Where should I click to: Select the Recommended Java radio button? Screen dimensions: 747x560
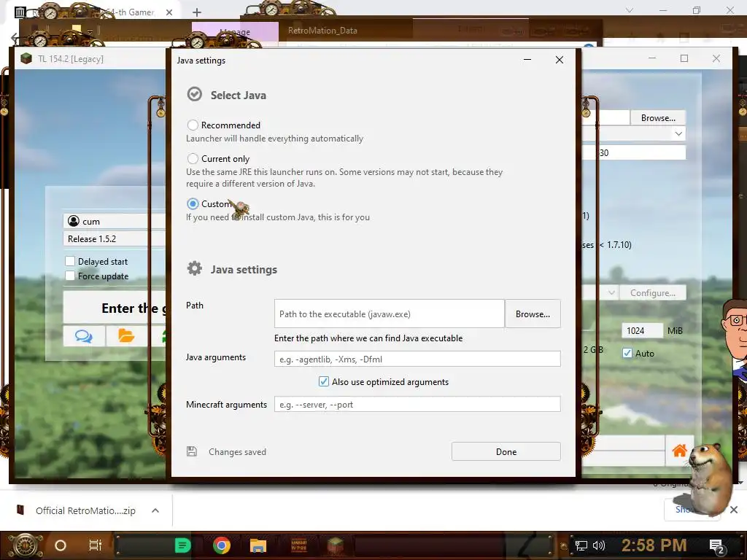tap(193, 125)
